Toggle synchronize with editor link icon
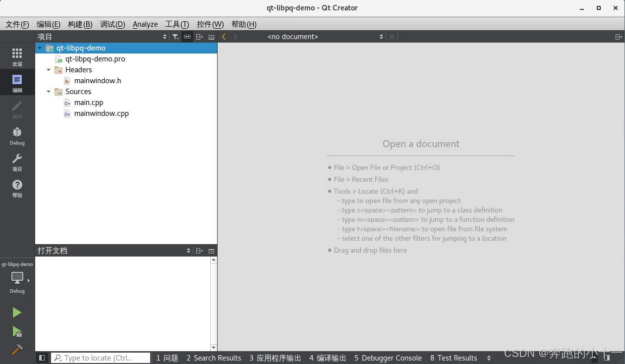This screenshot has height=364, width=625. (187, 36)
